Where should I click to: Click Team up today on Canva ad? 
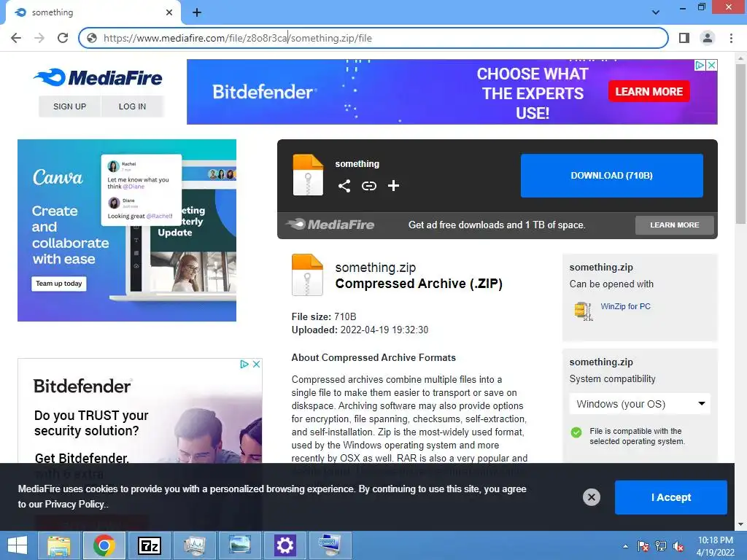[x=59, y=284]
